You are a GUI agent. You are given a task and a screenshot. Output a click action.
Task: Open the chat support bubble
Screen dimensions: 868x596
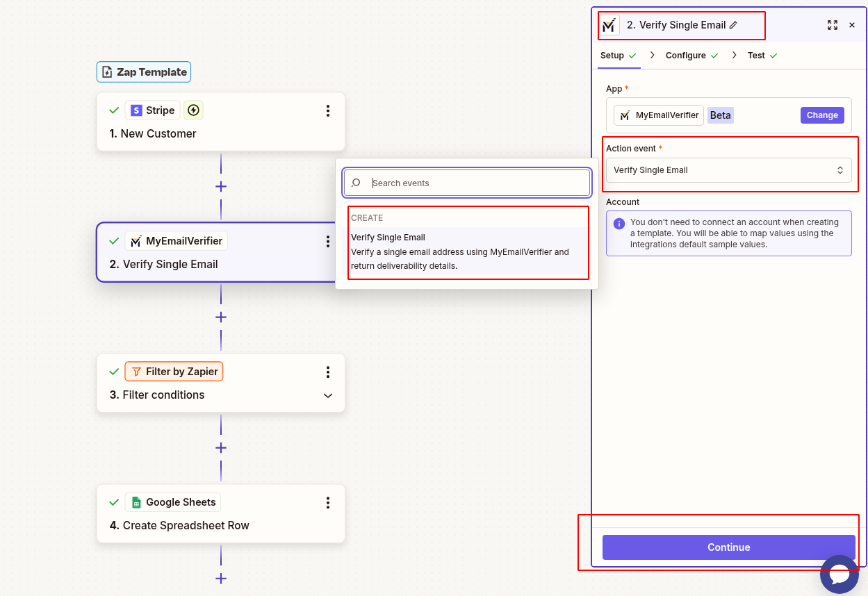pos(839,574)
